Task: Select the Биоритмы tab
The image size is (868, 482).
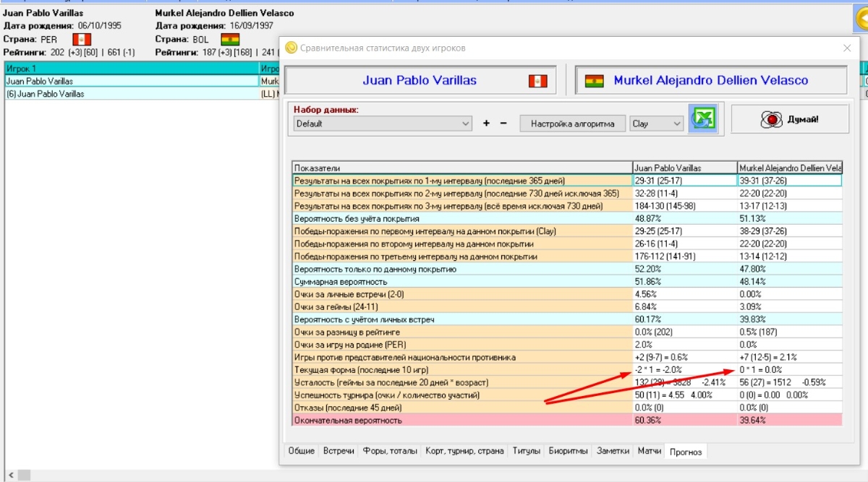Action: (569, 451)
